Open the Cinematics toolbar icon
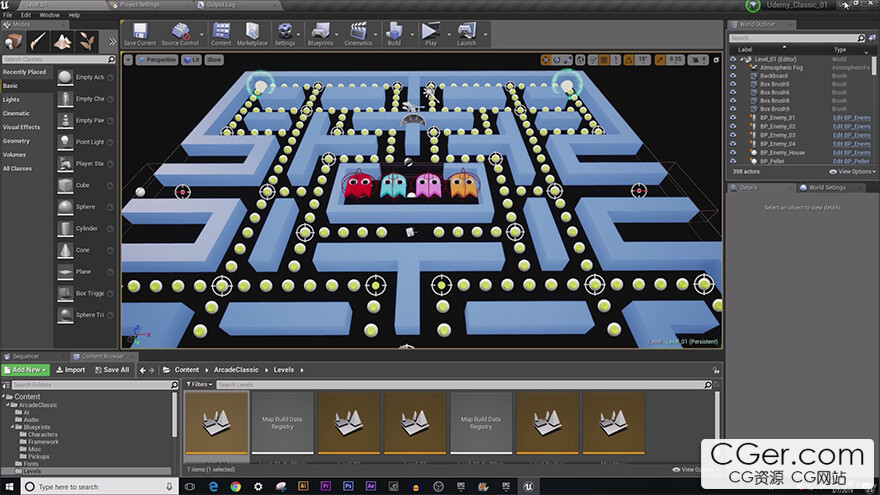 tap(358, 34)
